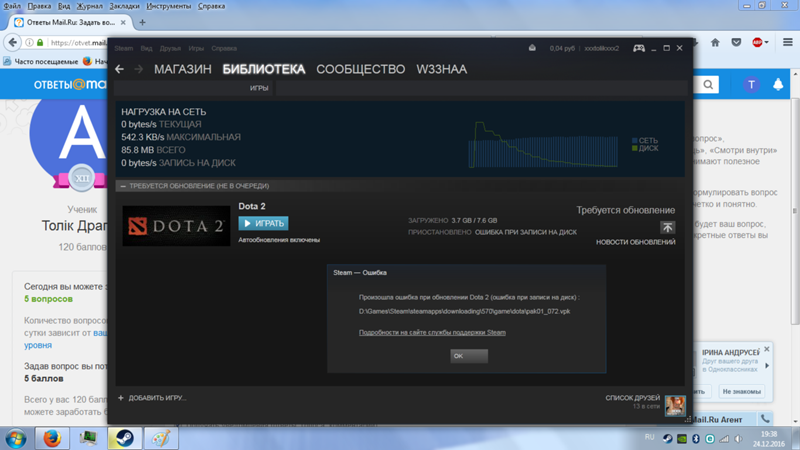
Task: Click Firefox icon on the taskbar
Action: tap(52, 439)
